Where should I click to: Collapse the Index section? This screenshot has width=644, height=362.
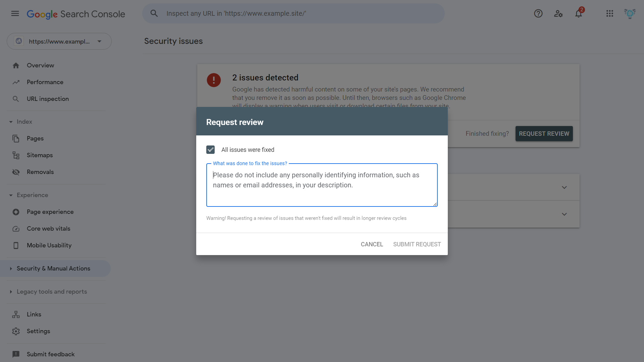[x=11, y=122]
